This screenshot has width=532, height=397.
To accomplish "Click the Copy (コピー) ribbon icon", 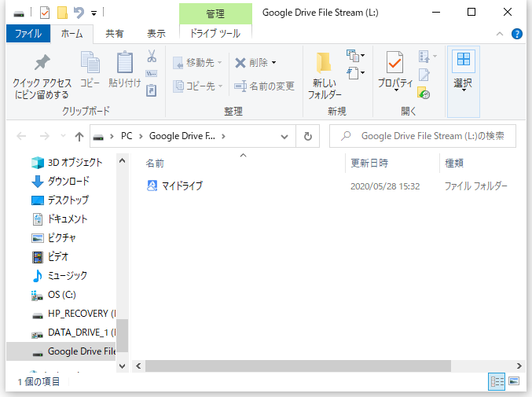I will tap(90, 62).
